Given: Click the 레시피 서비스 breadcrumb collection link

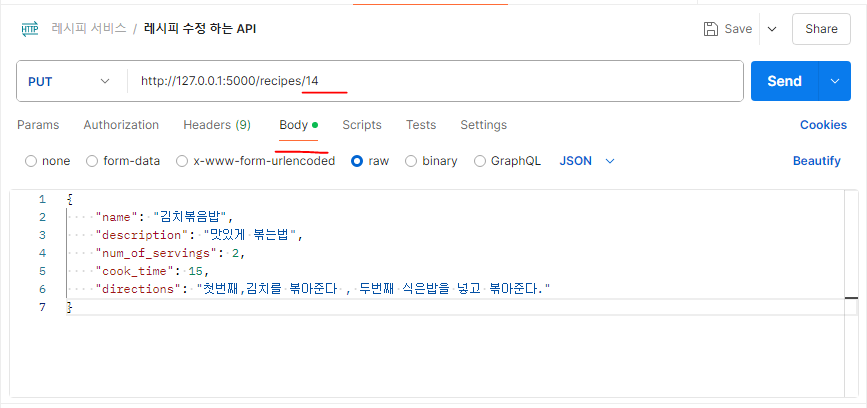Looking at the screenshot, I should point(89,28).
